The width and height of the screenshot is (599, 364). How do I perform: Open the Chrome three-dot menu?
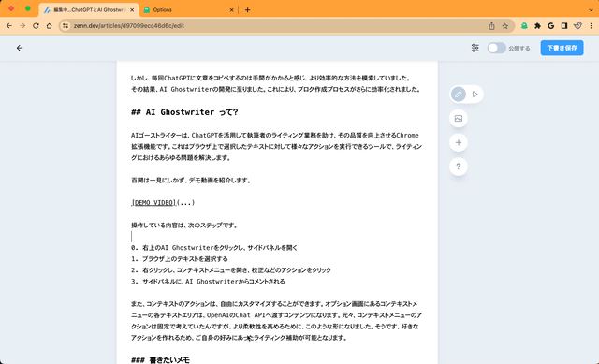click(x=591, y=26)
